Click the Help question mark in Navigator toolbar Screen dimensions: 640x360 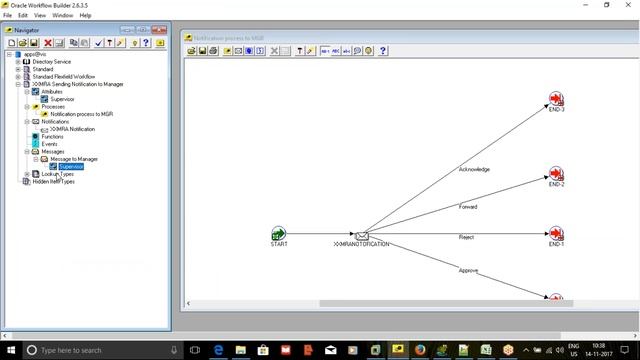146,42
